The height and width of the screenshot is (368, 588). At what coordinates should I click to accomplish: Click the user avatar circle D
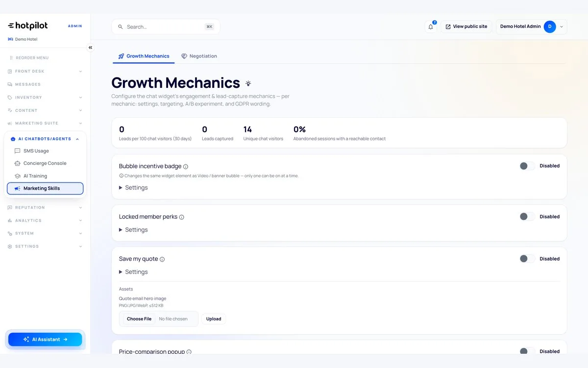click(550, 26)
